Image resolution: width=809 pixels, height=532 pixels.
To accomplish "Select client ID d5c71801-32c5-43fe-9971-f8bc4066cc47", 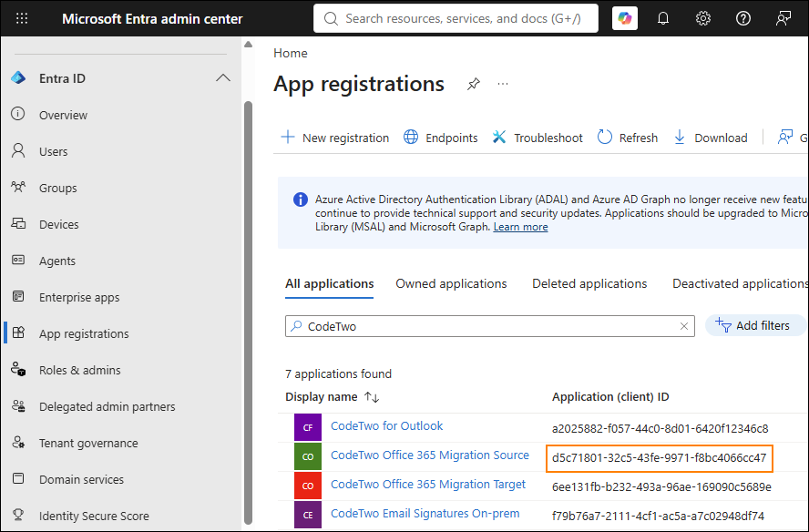I will point(659,457).
